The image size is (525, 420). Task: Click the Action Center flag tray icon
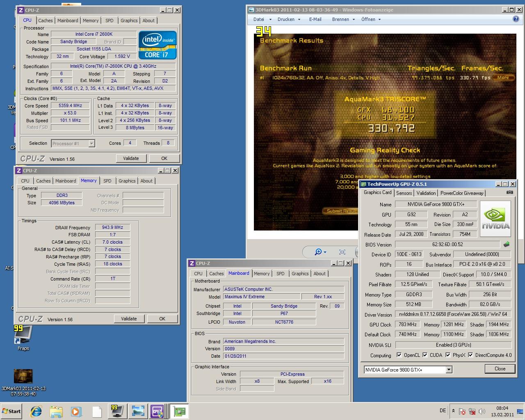click(x=462, y=411)
